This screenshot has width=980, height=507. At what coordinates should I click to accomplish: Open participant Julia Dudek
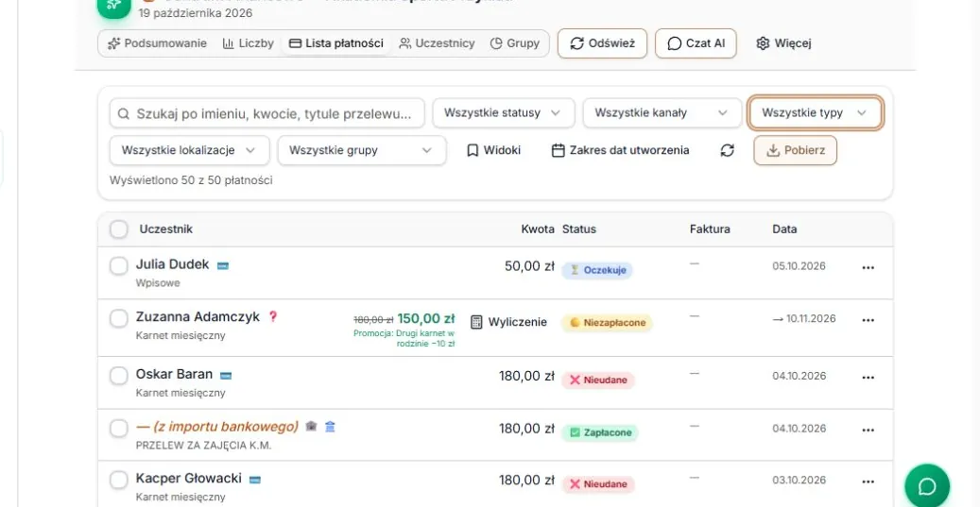[173, 264]
